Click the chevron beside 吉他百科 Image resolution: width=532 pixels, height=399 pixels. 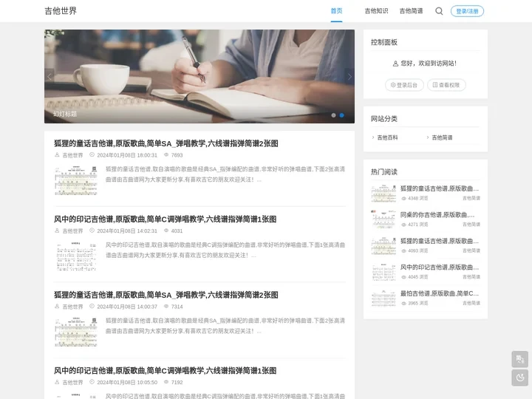click(373, 137)
